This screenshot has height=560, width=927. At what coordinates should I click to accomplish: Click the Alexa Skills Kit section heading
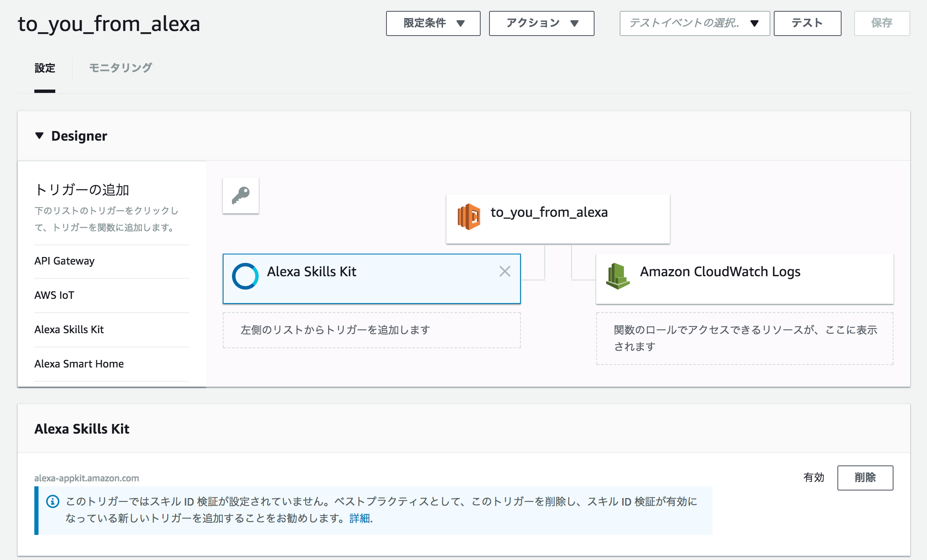(x=82, y=429)
